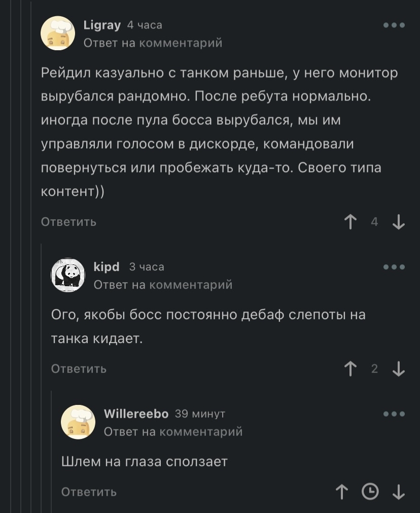
Task: Open kipd's panda avatar
Action: pos(68,276)
